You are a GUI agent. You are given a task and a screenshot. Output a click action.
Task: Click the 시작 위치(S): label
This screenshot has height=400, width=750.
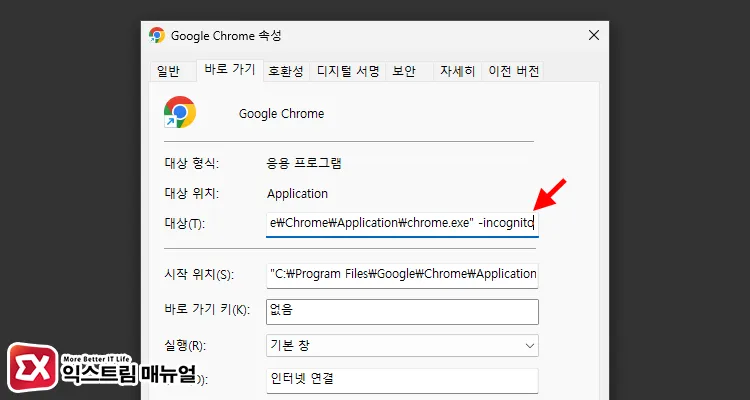199,275
